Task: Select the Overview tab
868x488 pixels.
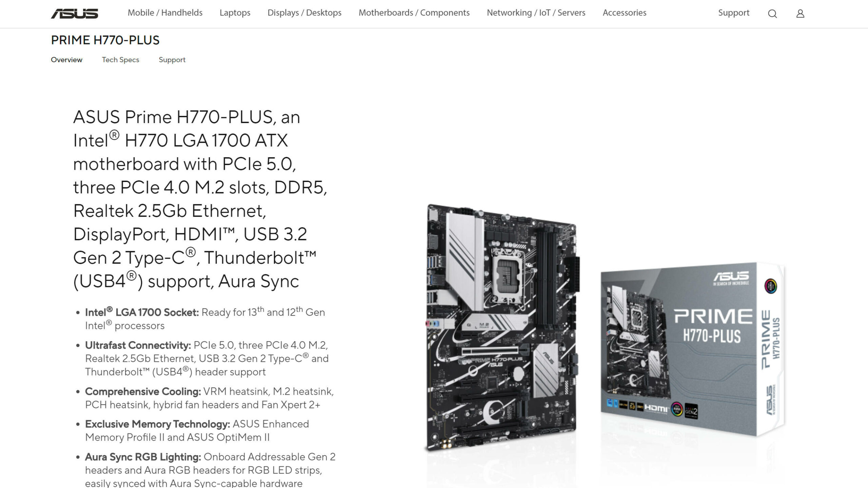Action: point(66,60)
